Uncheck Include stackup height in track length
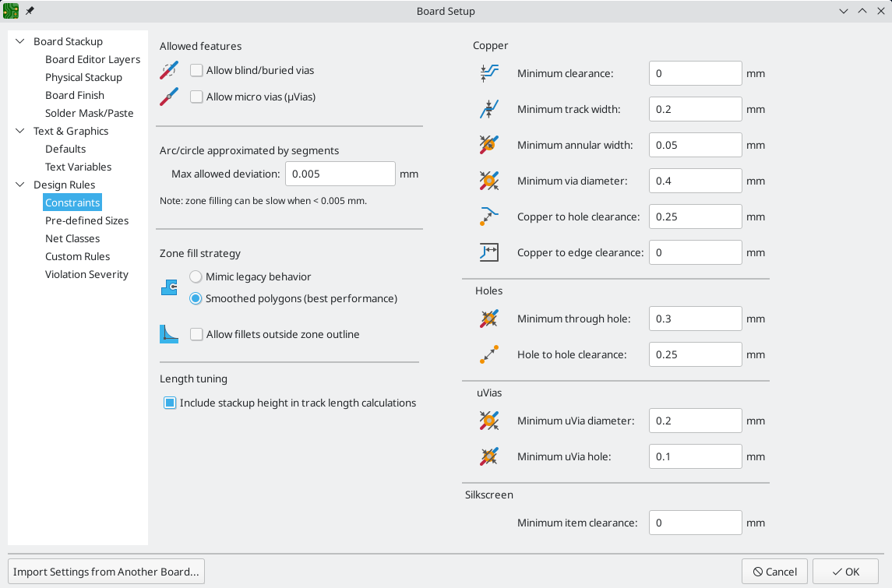 click(170, 403)
